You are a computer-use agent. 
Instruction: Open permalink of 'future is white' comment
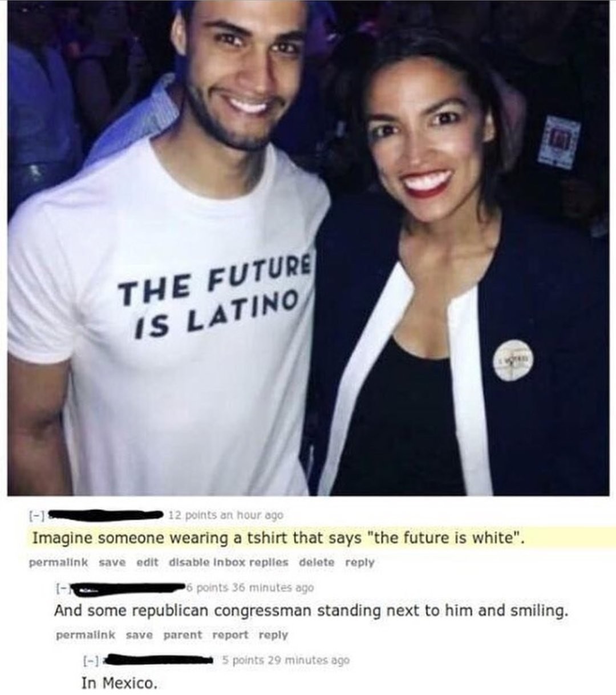point(58,562)
